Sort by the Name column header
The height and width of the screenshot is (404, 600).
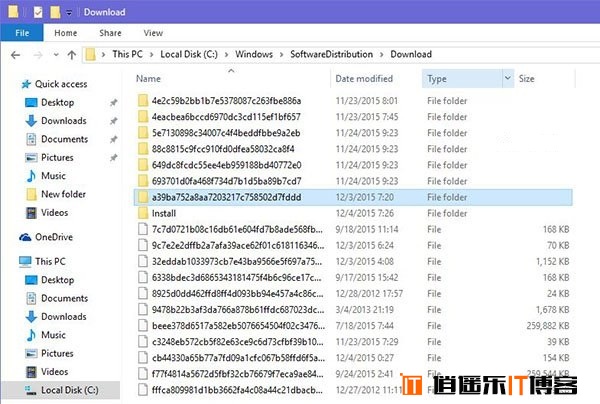(x=148, y=79)
